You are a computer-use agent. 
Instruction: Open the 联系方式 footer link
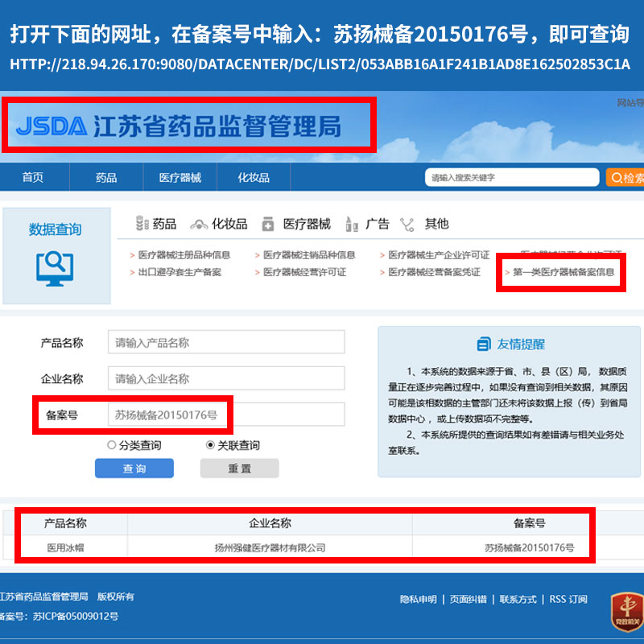coord(518,599)
